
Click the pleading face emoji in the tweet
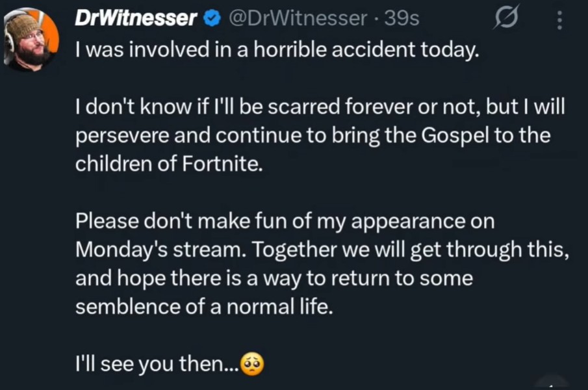(x=252, y=364)
